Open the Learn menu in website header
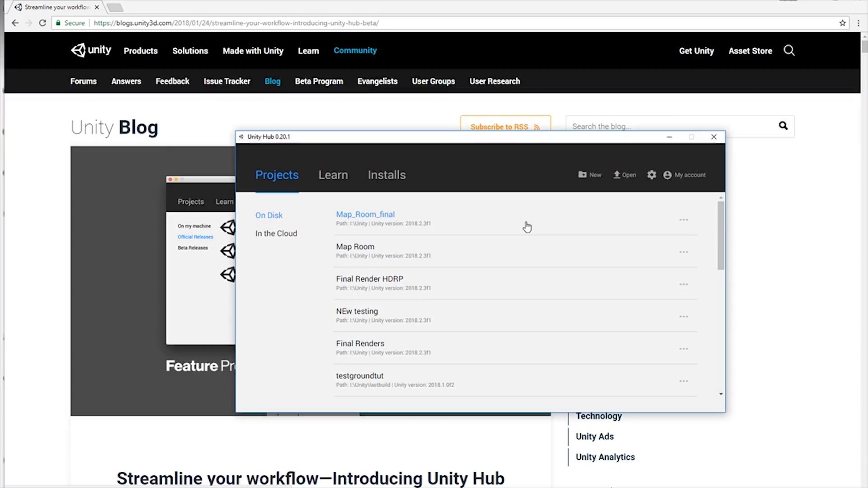 point(308,51)
